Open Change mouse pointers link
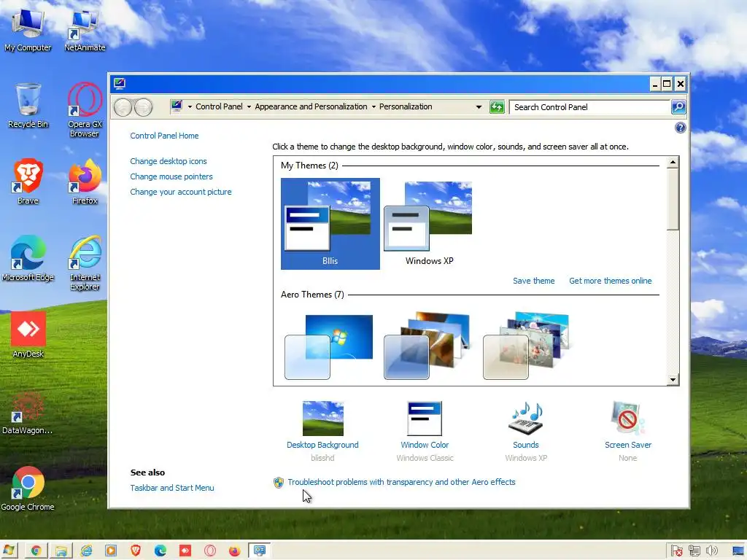The width and height of the screenshot is (747, 560). click(x=171, y=176)
